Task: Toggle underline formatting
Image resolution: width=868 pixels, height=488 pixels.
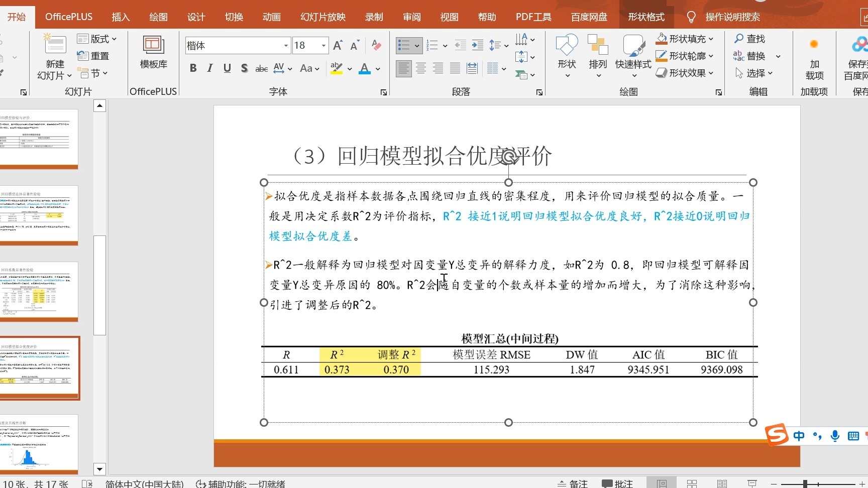Action: [227, 68]
